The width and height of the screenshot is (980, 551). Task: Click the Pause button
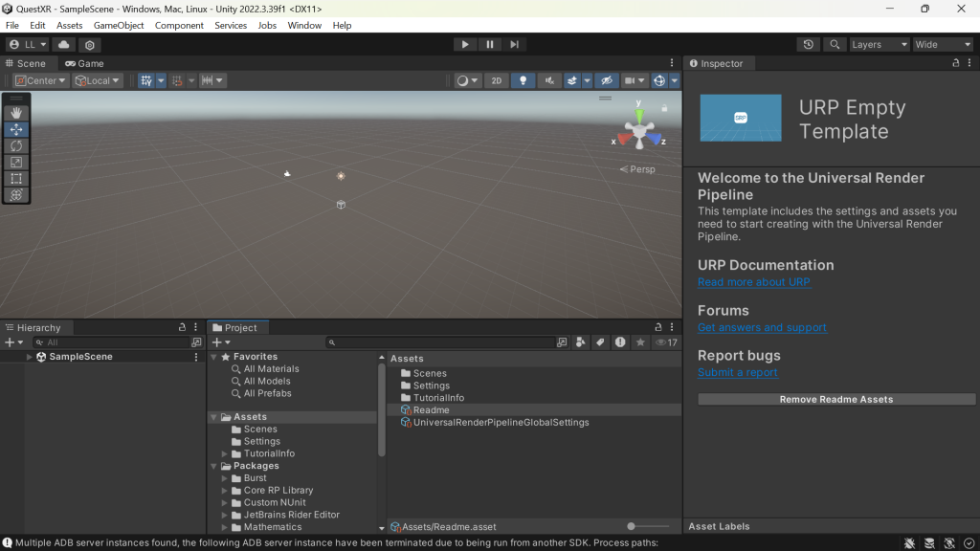pos(490,44)
